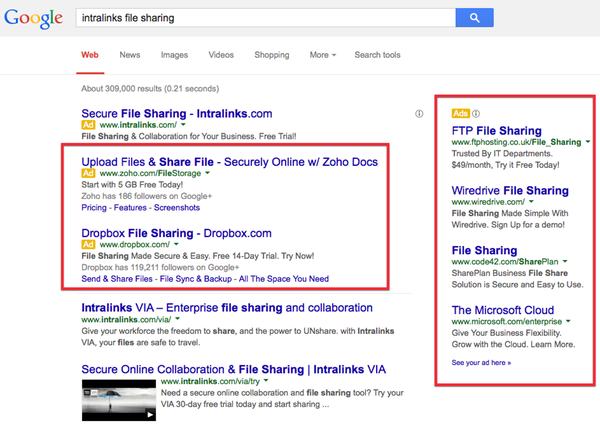Open Search tools options
This screenshot has width=600, height=428.
[377, 55]
